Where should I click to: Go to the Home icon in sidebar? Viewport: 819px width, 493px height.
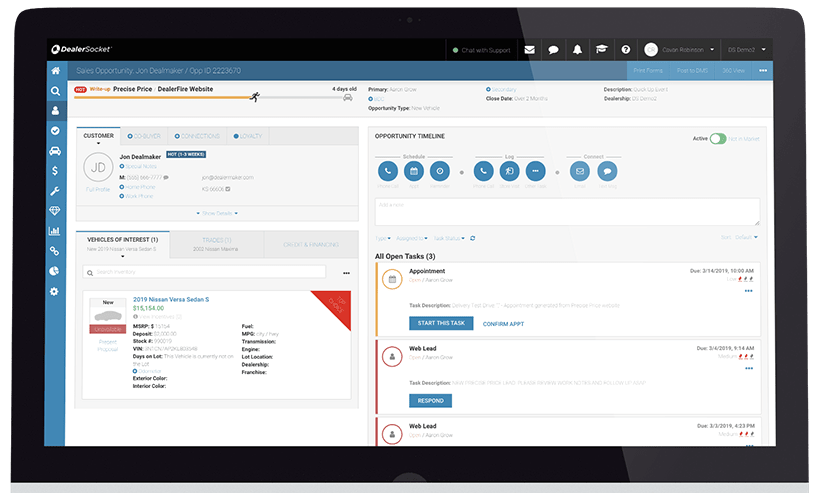pos(55,71)
